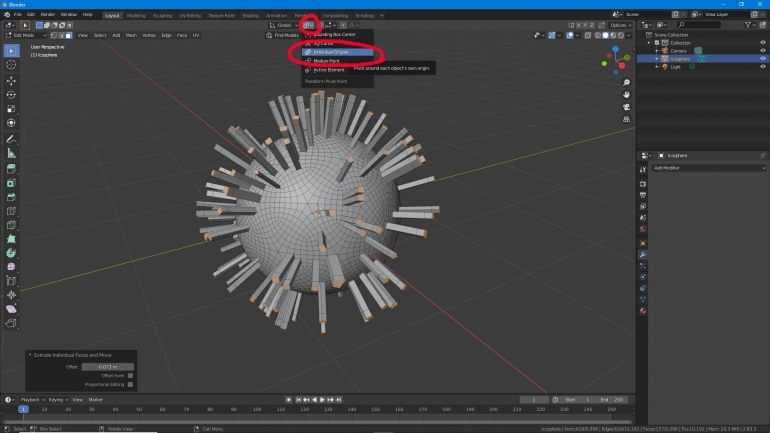770x433 pixels.
Task: Play the animation in timeline
Action: click(322, 400)
